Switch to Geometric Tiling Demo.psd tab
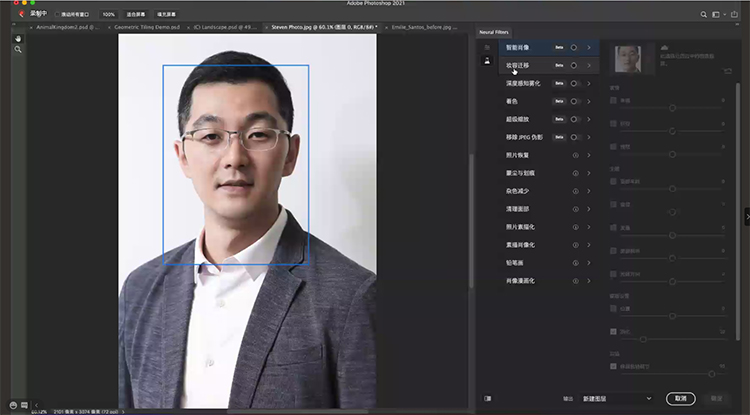 tap(147, 27)
